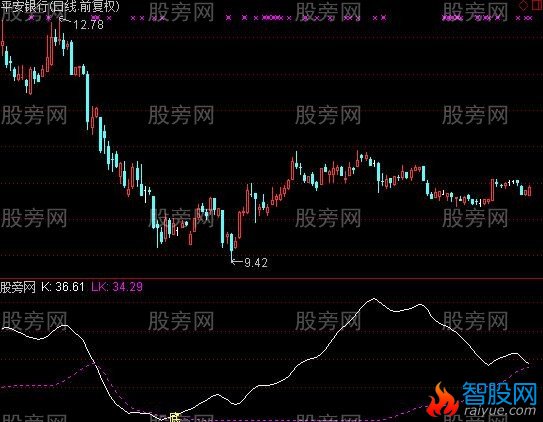Click the red diamond icon at chart corner
This screenshot has height=422, width=543.
[523, 5]
